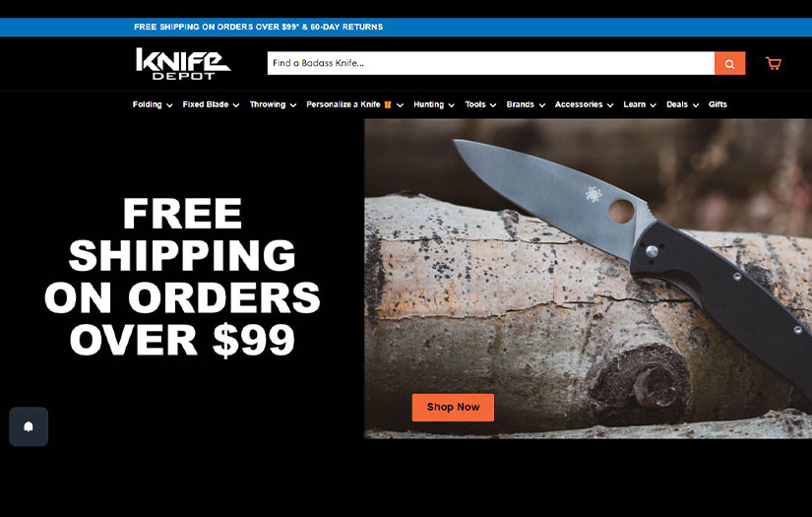Open the Brands menu item
The width and height of the screenshot is (812, 517).
point(526,104)
